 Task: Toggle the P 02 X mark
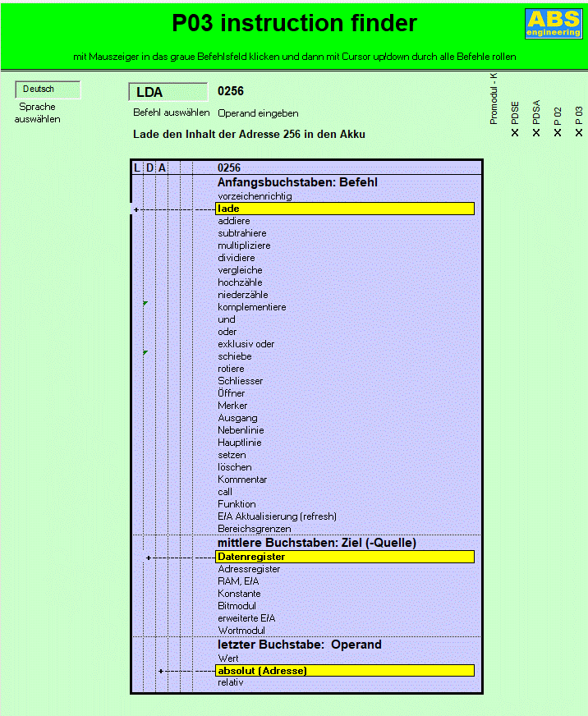tap(558, 132)
